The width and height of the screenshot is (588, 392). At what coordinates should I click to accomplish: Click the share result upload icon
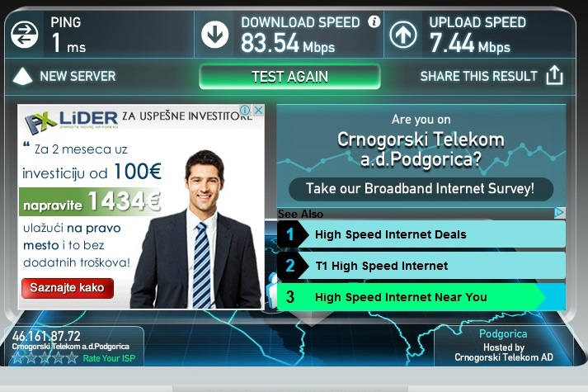point(554,75)
